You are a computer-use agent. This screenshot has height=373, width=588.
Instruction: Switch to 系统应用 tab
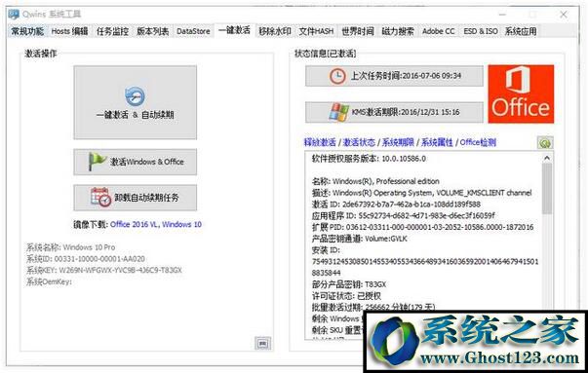521,31
